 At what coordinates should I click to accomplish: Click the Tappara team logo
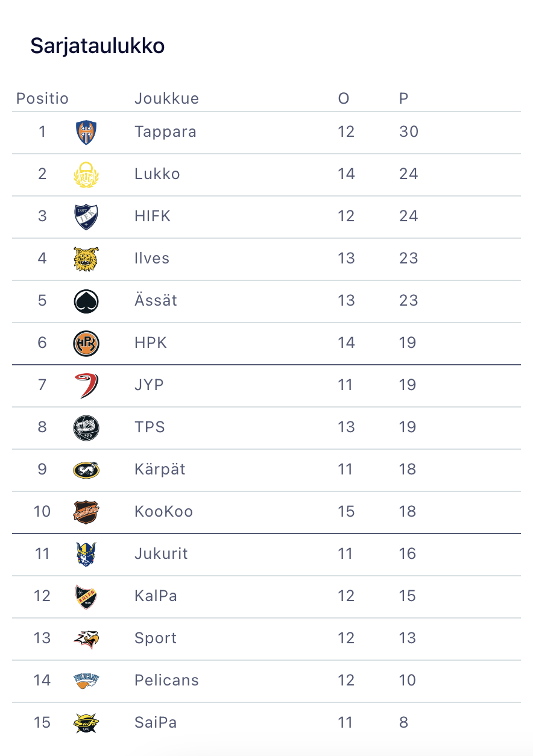click(x=86, y=132)
